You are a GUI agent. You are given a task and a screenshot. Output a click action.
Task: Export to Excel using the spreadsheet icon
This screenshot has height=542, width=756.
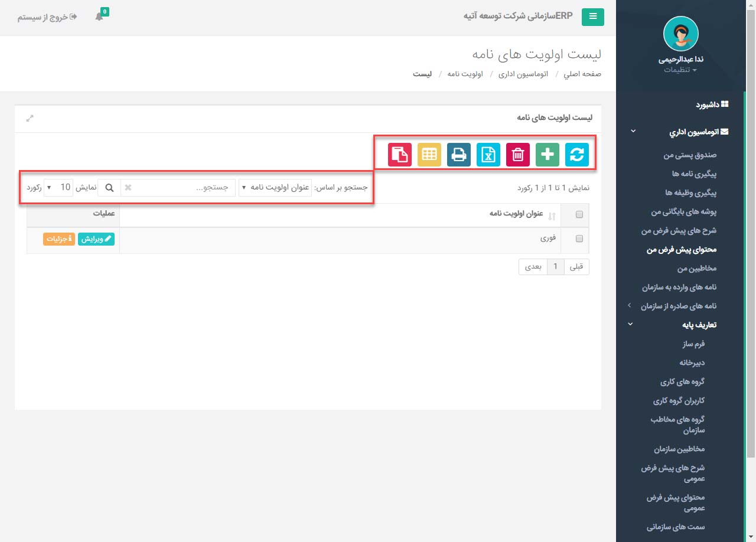488,155
